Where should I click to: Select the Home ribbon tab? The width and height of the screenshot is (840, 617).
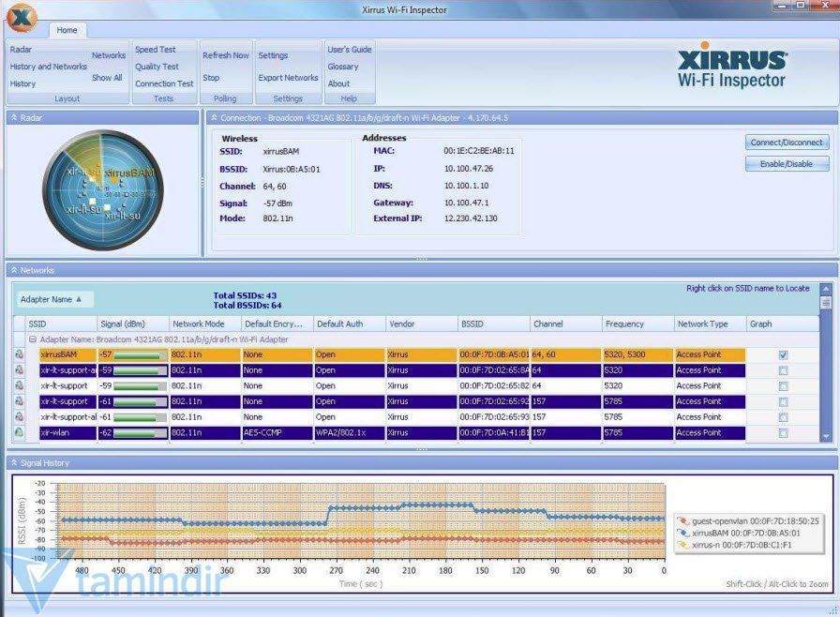(x=67, y=30)
